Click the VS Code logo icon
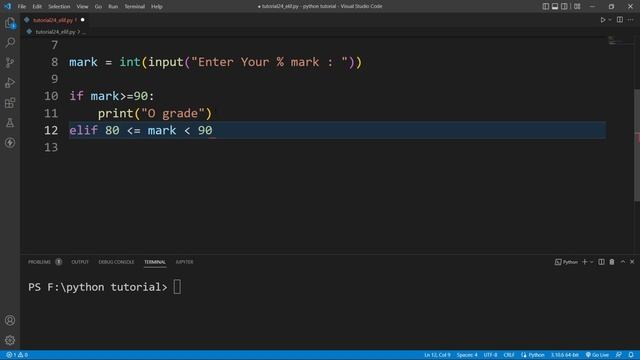Viewport: 640px width, 360px height. click(x=7, y=6)
